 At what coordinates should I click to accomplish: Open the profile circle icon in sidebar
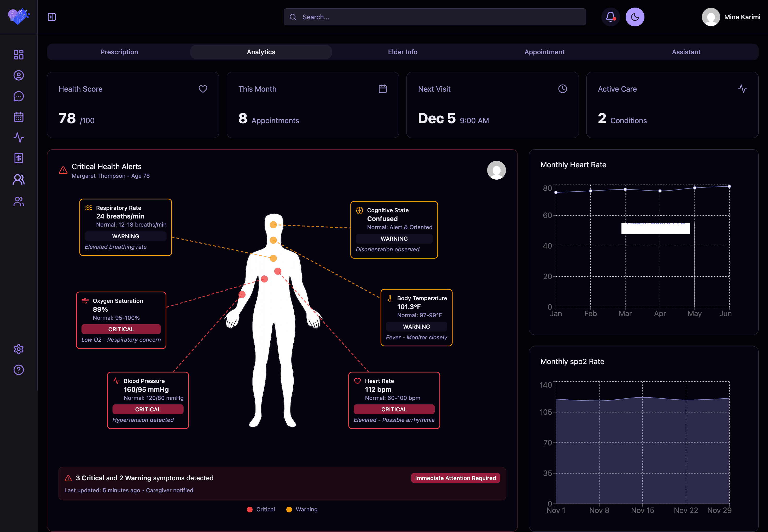point(19,75)
